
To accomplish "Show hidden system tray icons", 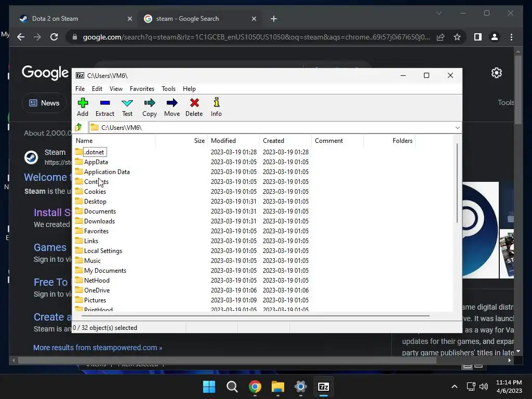I will click(x=454, y=387).
